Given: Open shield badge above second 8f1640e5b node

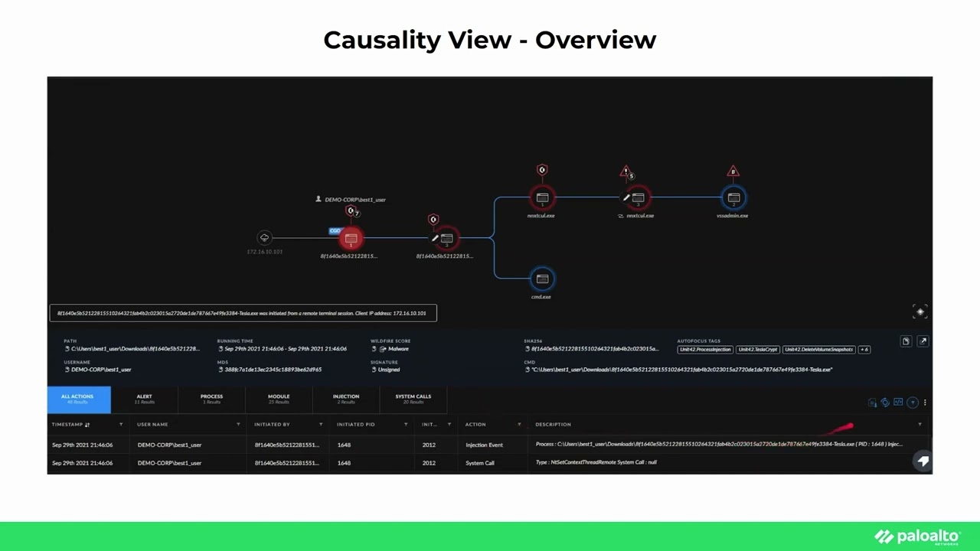Looking at the screenshot, I should point(433,220).
